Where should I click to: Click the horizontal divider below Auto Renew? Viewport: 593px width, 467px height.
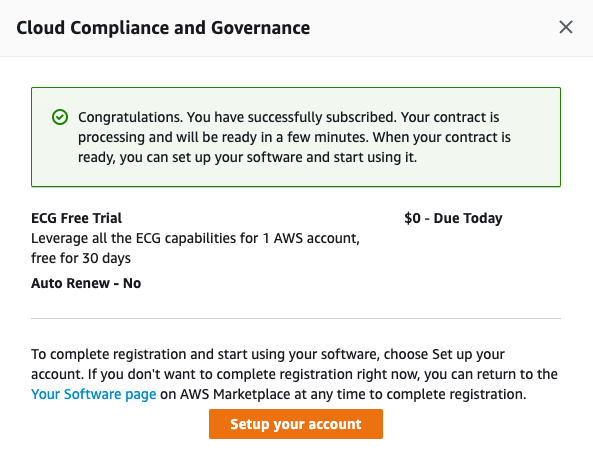point(296,318)
